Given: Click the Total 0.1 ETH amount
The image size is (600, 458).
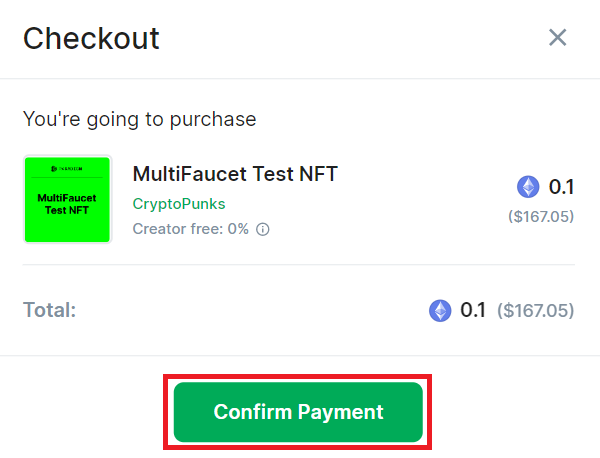Looking at the screenshot, I should tap(473, 310).
